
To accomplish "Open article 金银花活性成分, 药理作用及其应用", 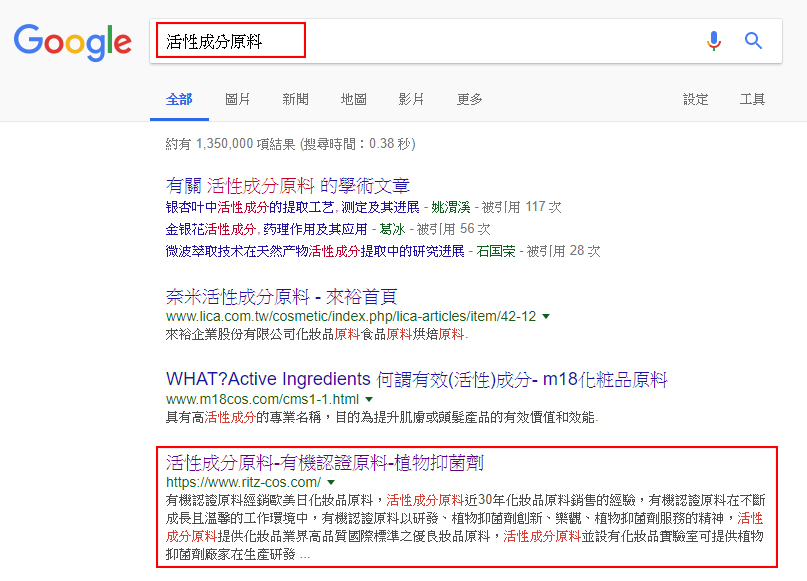I will pyautogui.click(x=266, y=229).
